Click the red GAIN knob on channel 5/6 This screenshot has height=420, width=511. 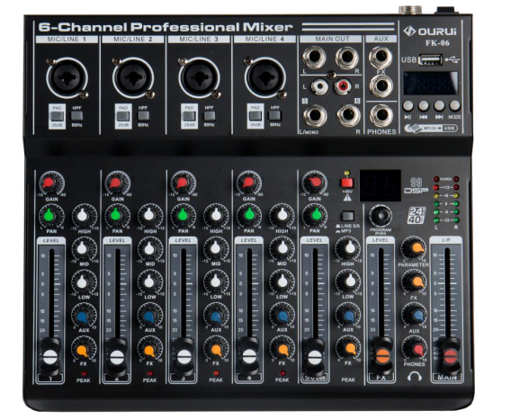click(315, 183)
